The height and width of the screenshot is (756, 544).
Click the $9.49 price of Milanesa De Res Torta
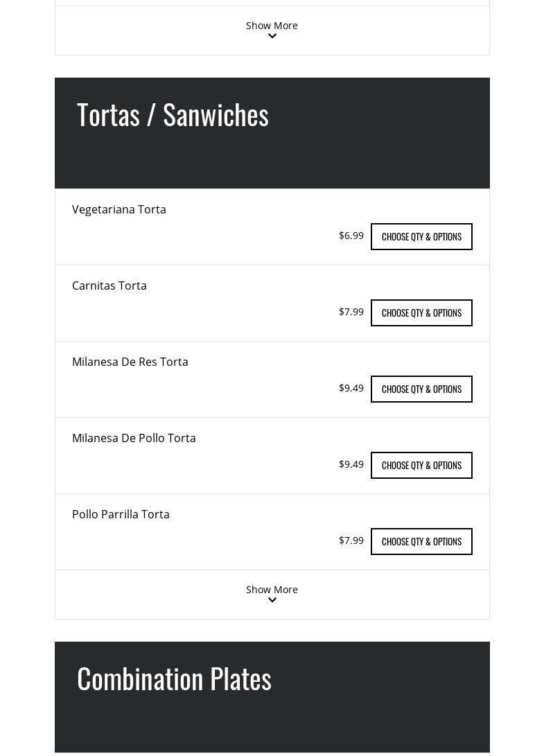click(x=351, y=388)
